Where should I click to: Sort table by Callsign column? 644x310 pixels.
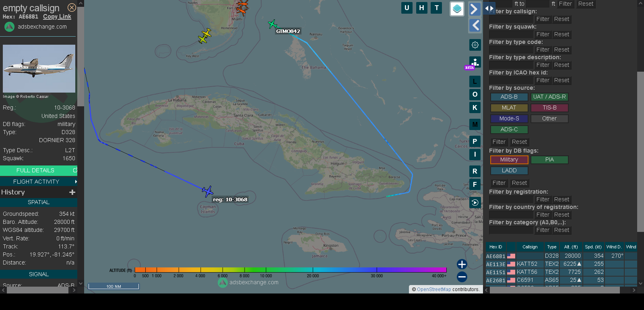(530, 247)
